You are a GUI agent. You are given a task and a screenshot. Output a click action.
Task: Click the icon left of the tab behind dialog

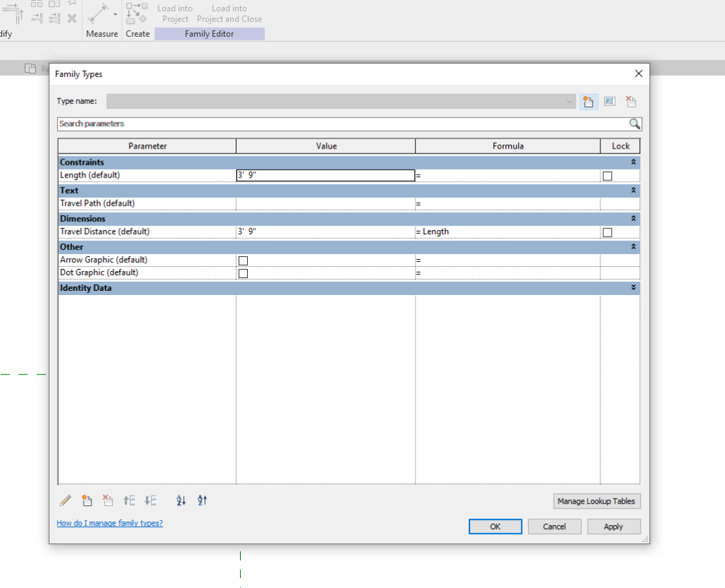[30, 69]
